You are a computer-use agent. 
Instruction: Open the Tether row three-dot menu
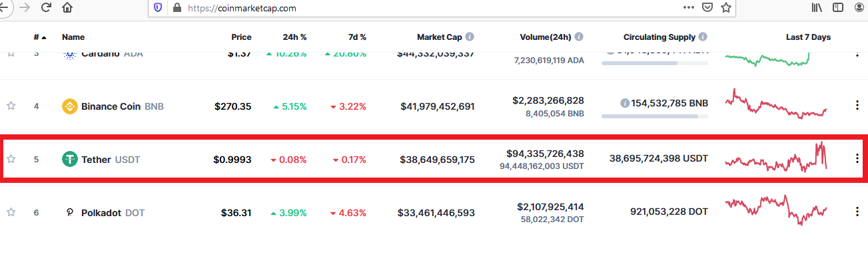tap(857, 158)
